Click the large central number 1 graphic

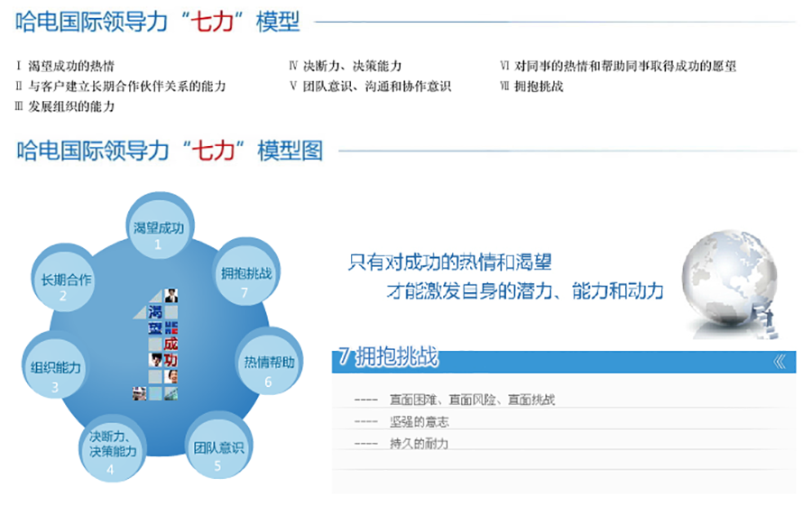[x=159, y=344]
